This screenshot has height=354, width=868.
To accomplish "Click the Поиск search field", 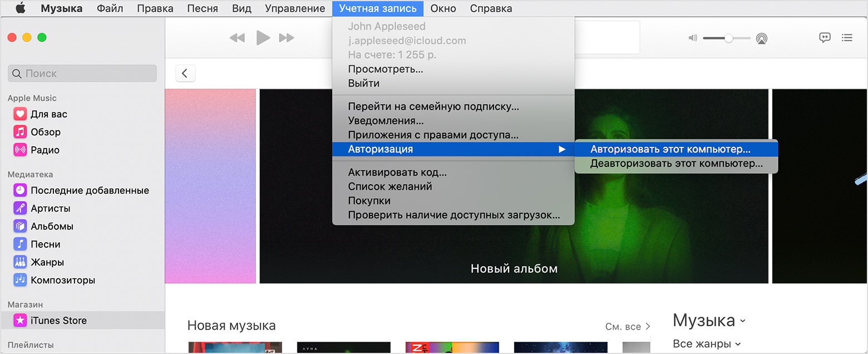I will pyautogui.click(x=82, y=73).
